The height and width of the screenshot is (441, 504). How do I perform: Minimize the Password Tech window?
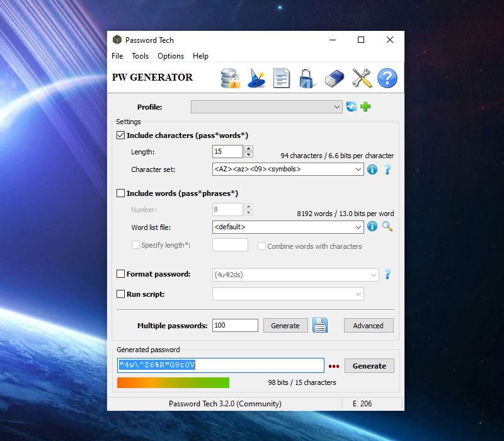pyautogui.click(x=333, y=40)
